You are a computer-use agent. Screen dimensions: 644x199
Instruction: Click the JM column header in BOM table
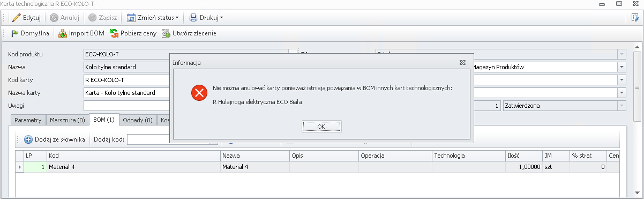556,156
